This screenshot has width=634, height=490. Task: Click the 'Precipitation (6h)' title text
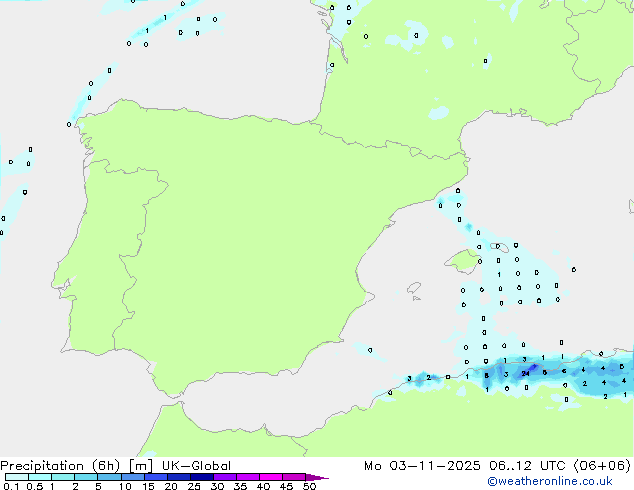point(60,466)
